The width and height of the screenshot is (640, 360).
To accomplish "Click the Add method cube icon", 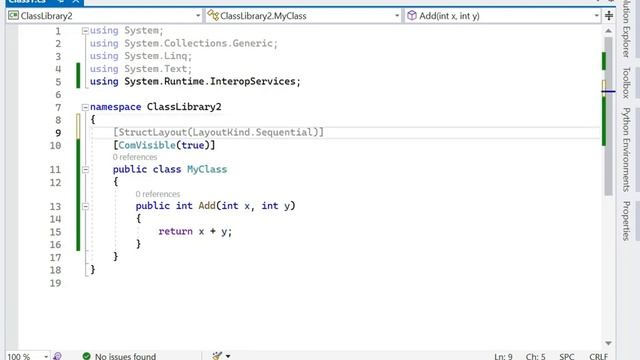I will (412, 16).
